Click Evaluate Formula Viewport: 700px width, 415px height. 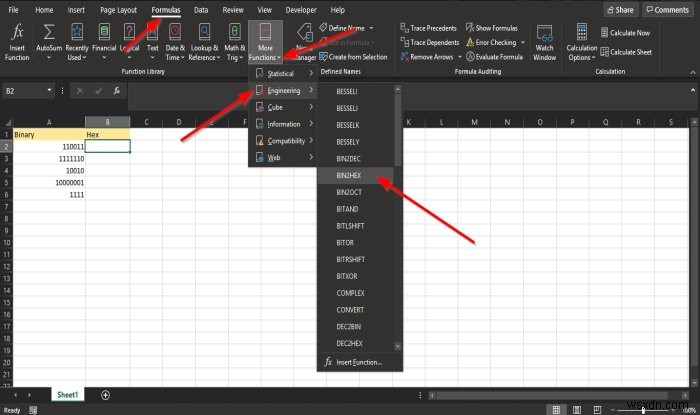tap(494, 57)
